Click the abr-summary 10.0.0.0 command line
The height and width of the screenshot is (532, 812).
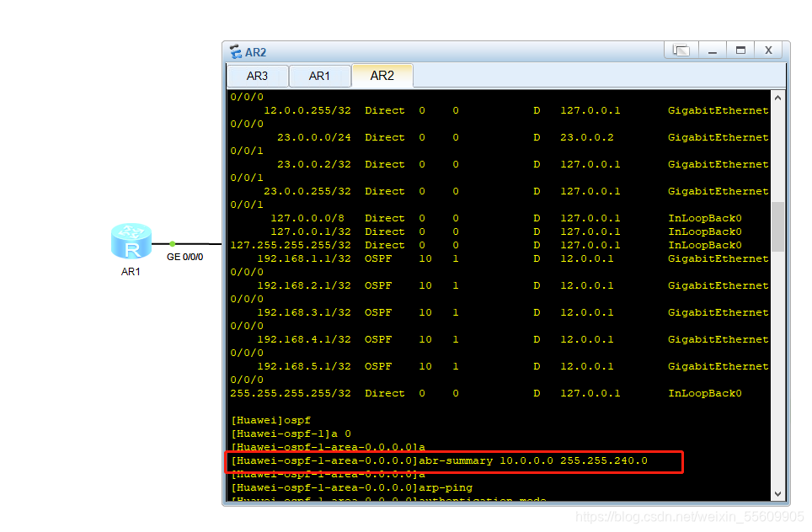[439, 460]
